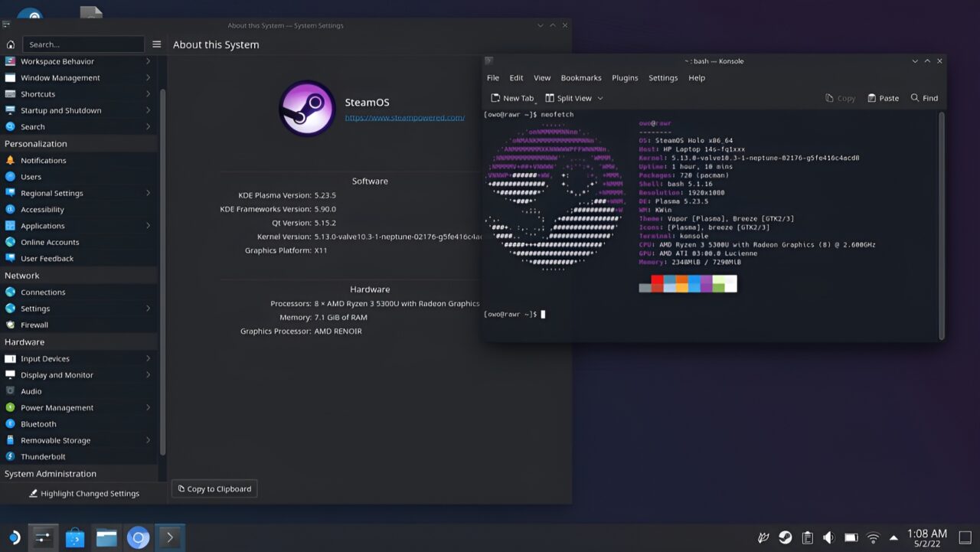Open Removable Storage settings
980x552 pixels.
point(78,440)
